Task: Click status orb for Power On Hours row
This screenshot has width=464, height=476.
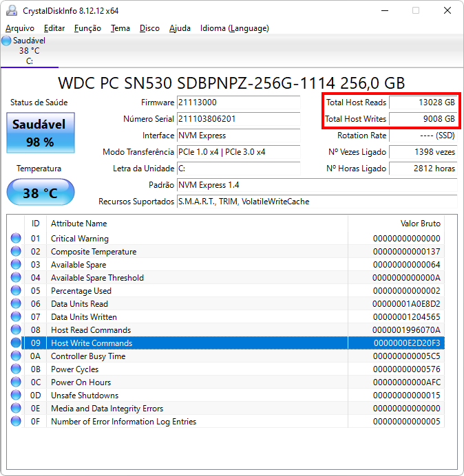Action: pyautogui.click(x=16, y=382)
